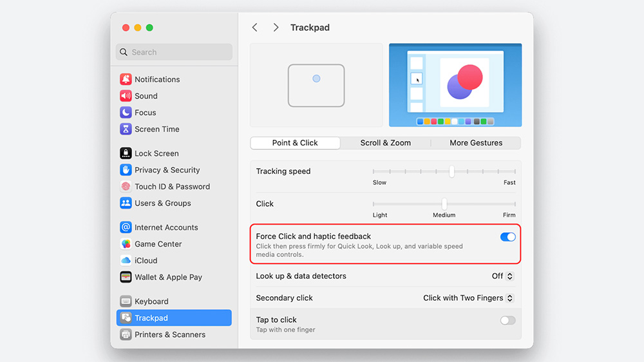The height and width of the screenshot is (362, 644).
Task: Select Notifications label in sidebar
Action: click(x=157, y=79)
